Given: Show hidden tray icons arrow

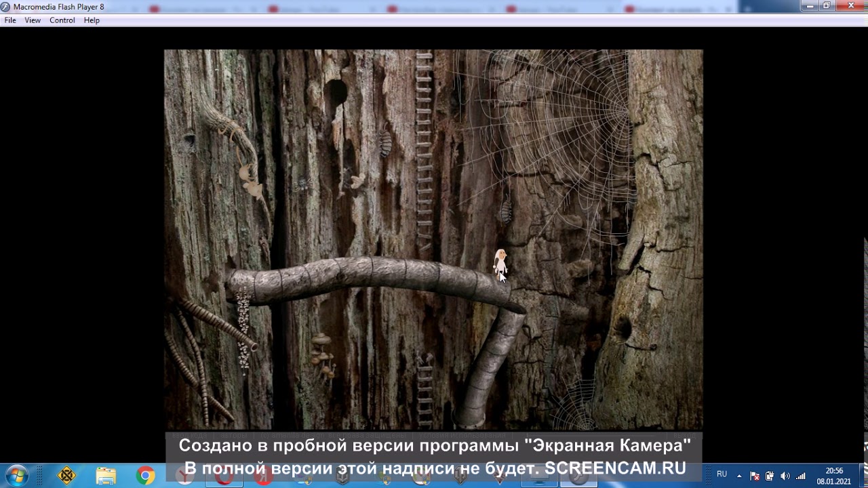Looking at the screenshot, I should pyautogui.click(x=739, y=476).
